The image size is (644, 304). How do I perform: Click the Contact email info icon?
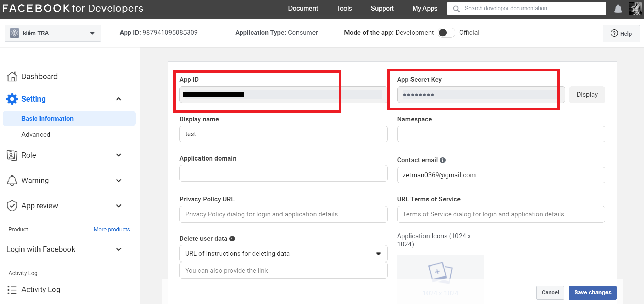[442, 160]
